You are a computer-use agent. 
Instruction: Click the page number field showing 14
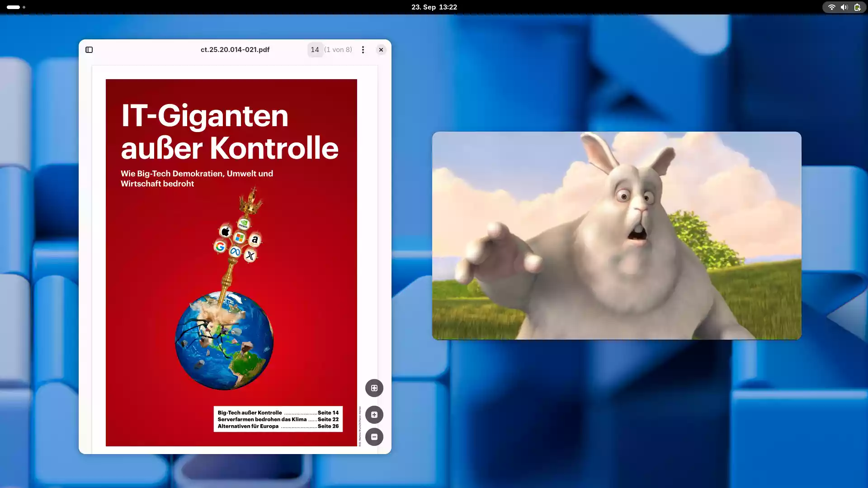(315, 50)
